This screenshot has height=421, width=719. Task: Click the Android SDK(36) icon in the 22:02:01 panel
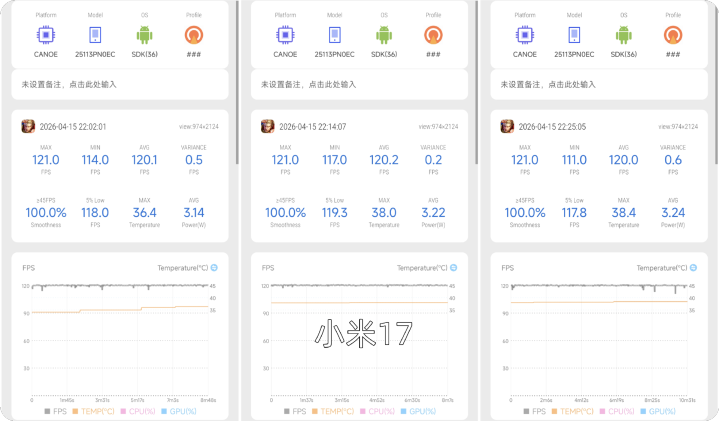[144, 35]
